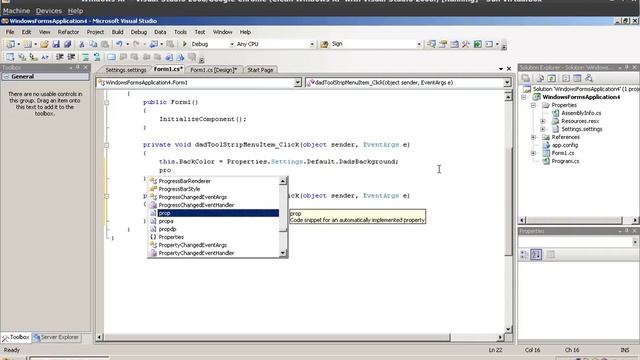640x360 pixels.
Task: Open the Build menu
Action: click(x=118, y=32)
